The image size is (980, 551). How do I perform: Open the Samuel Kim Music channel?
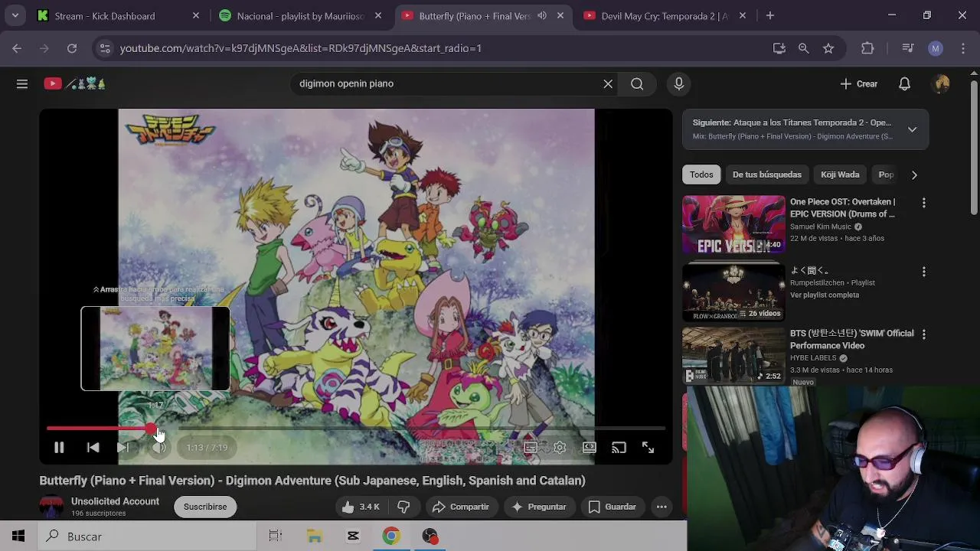click(x=820, y=227)
